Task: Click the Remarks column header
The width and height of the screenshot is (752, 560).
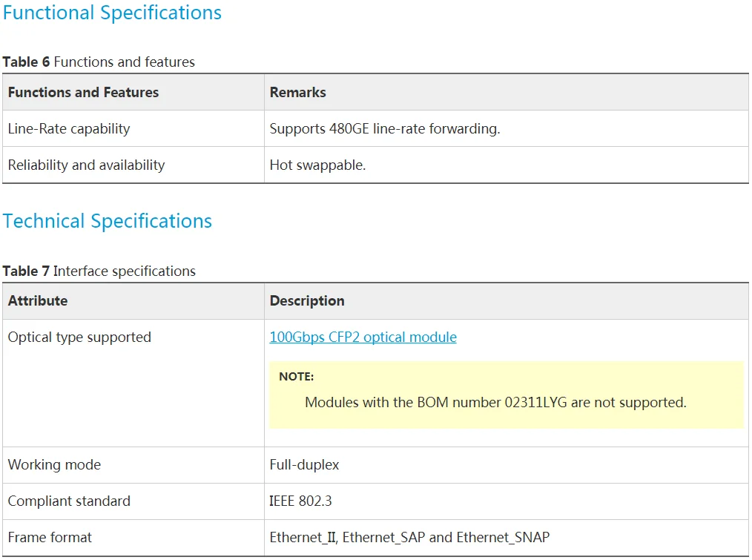Action: [x=507, y=92]
